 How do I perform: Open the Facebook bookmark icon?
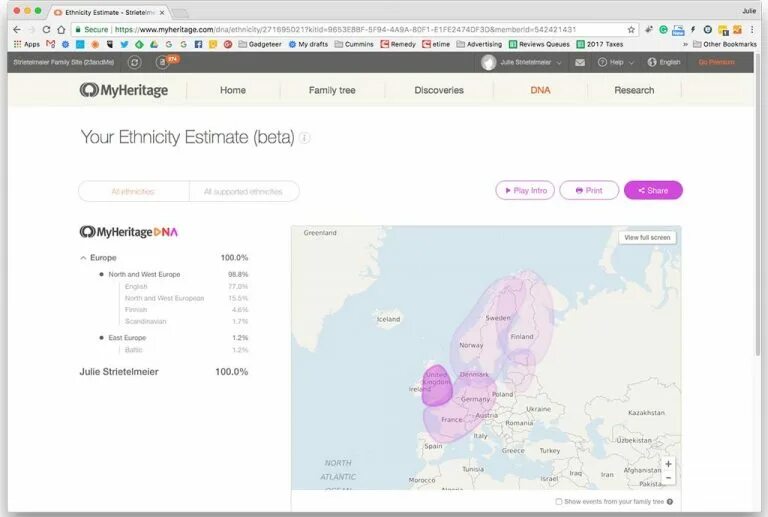click(198, 44)
